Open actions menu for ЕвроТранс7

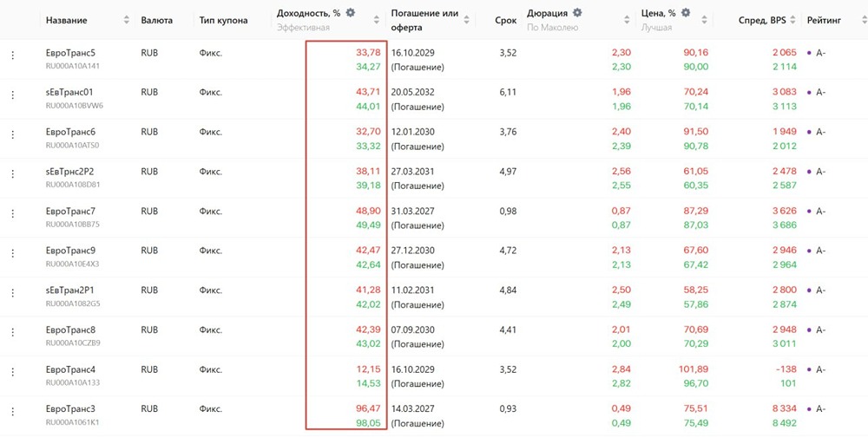(13, 213)
